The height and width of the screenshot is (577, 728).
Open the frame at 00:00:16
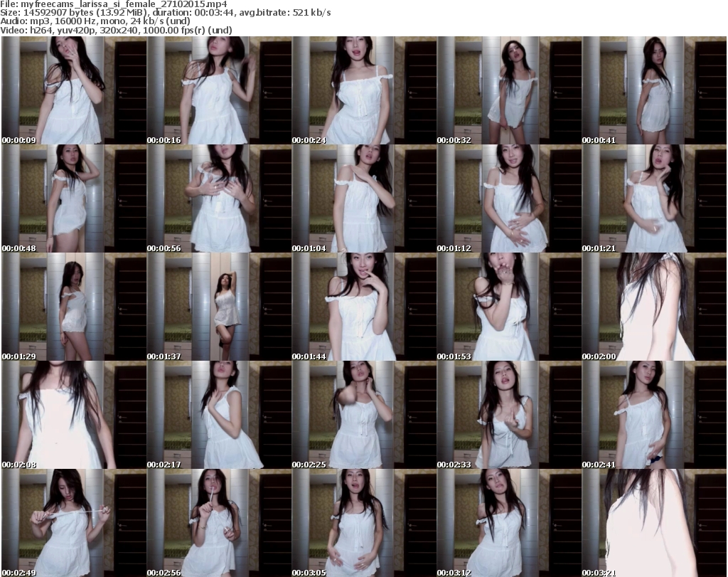coord(219,90)
